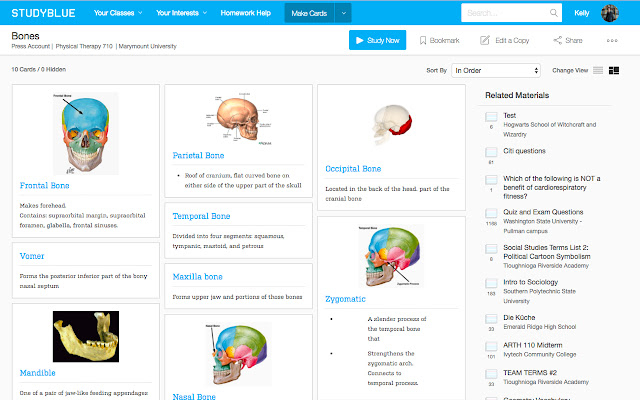Click the Bookmark label
The image size is (640, 400).
pyautogui.click(x=444, y=40)
